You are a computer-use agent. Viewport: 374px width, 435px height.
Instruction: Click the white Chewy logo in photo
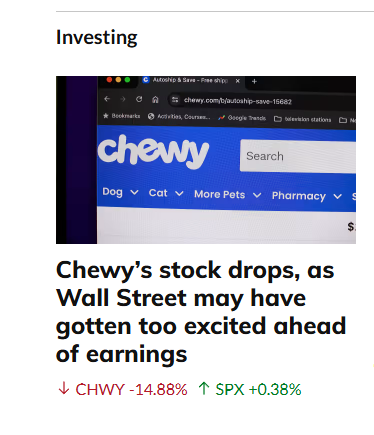tap(153, 152)
